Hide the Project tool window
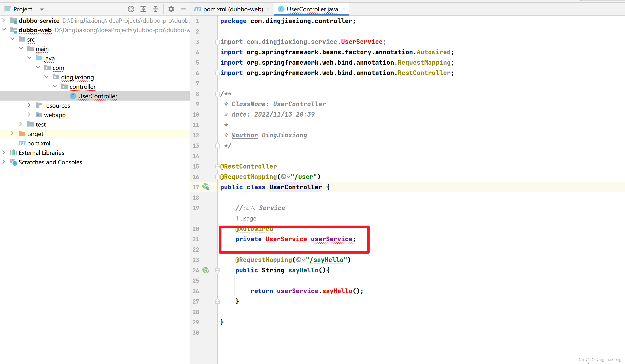The image size is (625, 364). 183,9
